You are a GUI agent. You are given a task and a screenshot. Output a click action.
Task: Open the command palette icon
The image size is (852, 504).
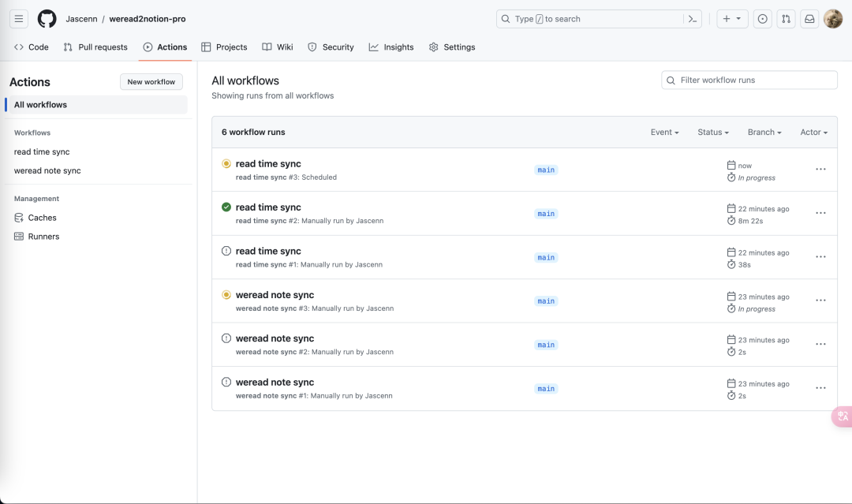pos(693,19)
